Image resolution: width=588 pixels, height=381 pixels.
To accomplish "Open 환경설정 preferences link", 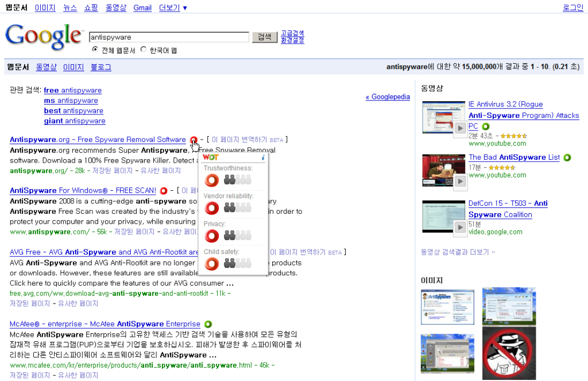I will point(292,40).
